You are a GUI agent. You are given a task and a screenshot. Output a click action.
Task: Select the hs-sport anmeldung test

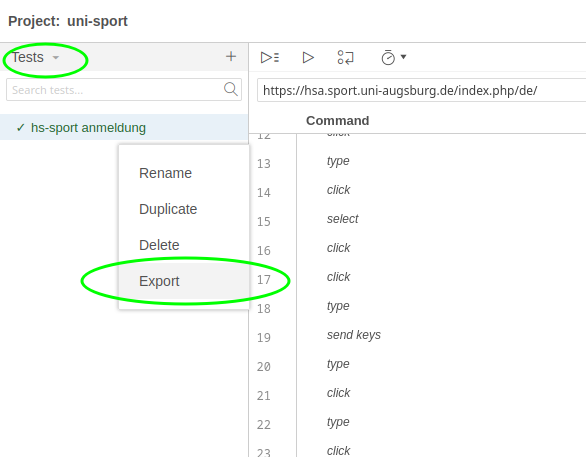tap(124, 127)
